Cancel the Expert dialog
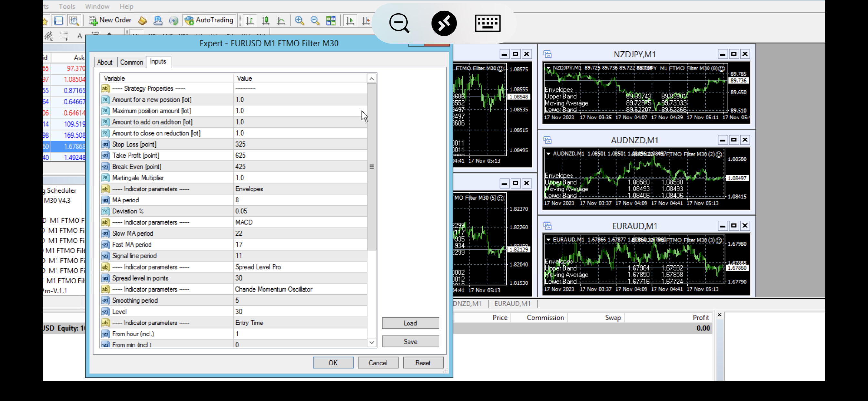 [x=378, y=363]
